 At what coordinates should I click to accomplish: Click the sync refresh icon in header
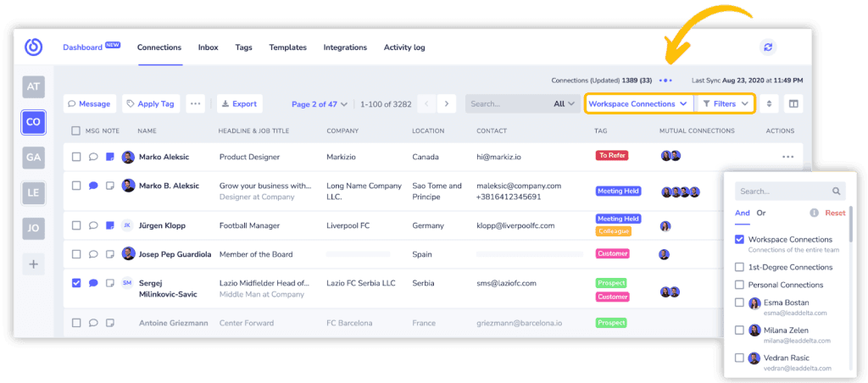click(x=768, y=47)
